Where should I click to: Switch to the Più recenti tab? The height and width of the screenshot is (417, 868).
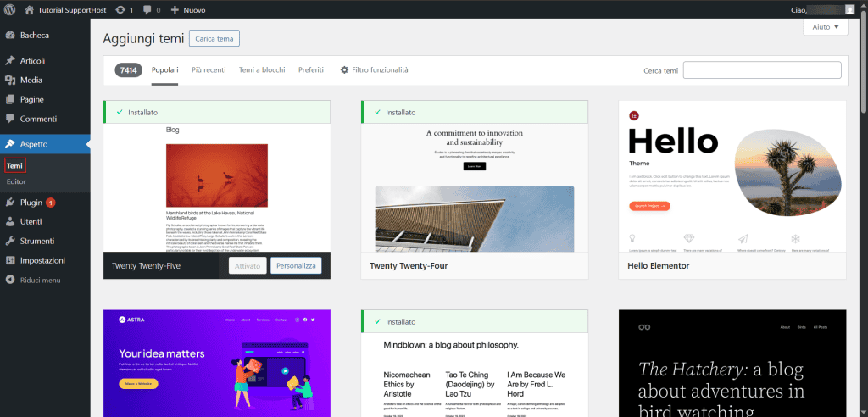[x=209, y=70]
